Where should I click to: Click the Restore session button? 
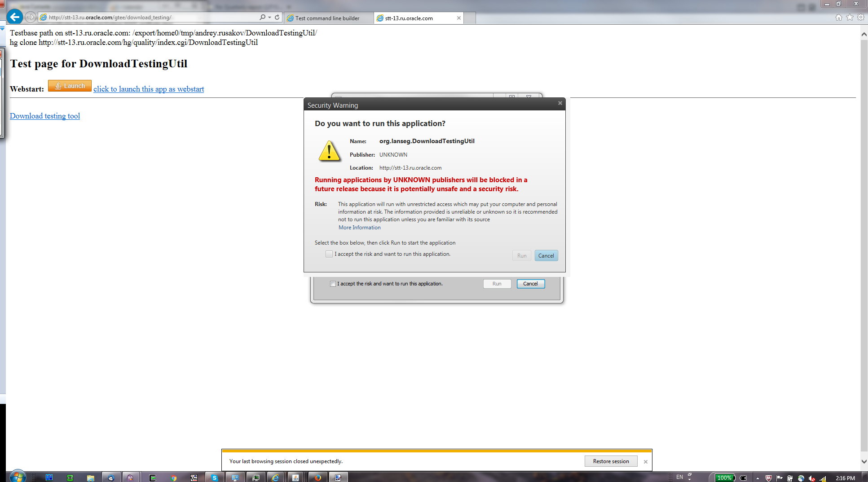611,461
